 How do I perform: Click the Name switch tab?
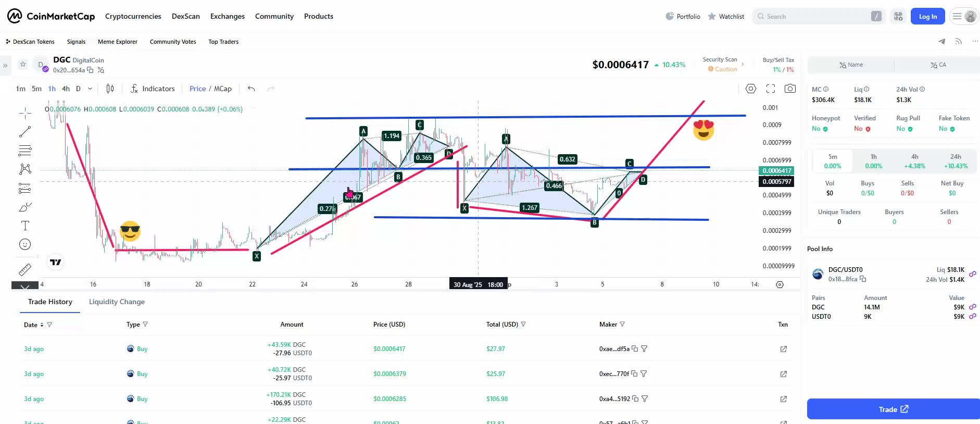pos(851,65)
